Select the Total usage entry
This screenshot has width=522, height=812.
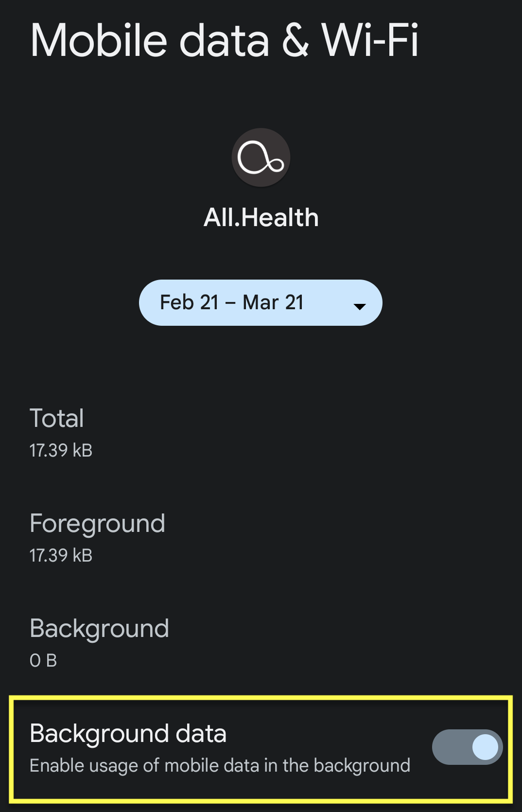pyautogui.click(x=57, y=418)
